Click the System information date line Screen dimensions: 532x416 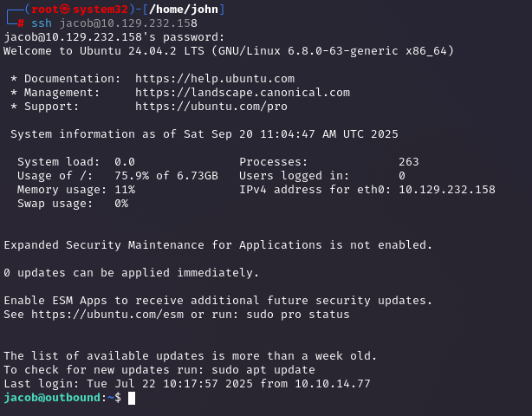click(204, 134)
